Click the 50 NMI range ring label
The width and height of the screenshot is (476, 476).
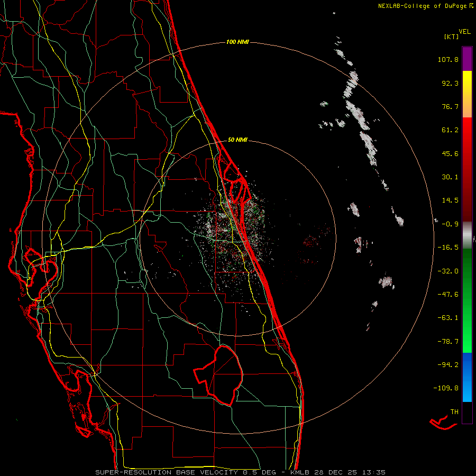coord(237,140)
